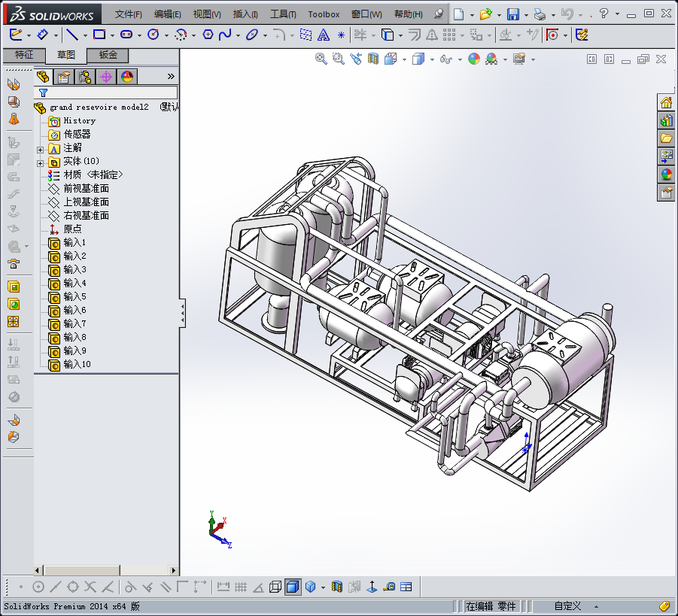Select 输入5 in the feature tree
Image resolution: width=678 pixels, height=616 pixels.
tap(74, 296)
